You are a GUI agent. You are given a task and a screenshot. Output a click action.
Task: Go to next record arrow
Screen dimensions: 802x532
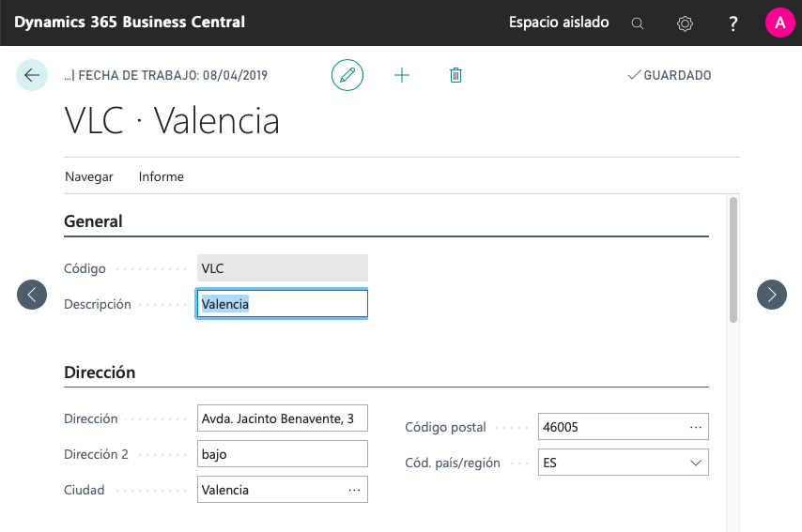pos(772,295)
